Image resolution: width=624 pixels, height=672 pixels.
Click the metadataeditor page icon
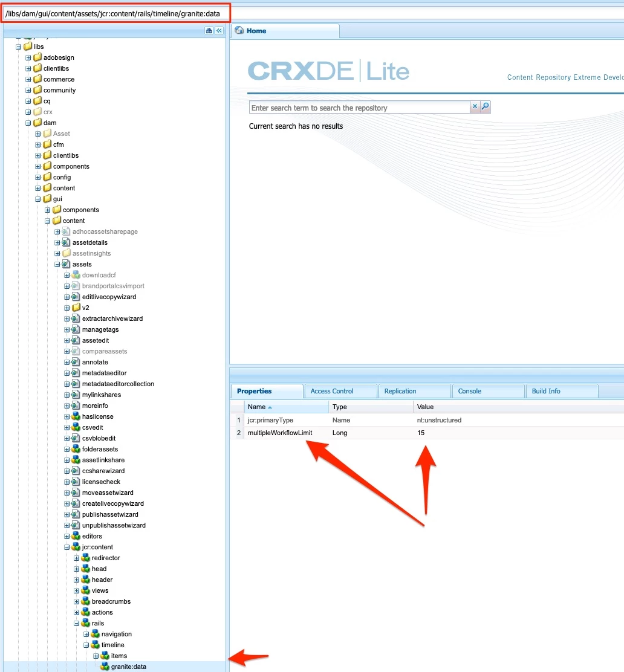(76, 373)
